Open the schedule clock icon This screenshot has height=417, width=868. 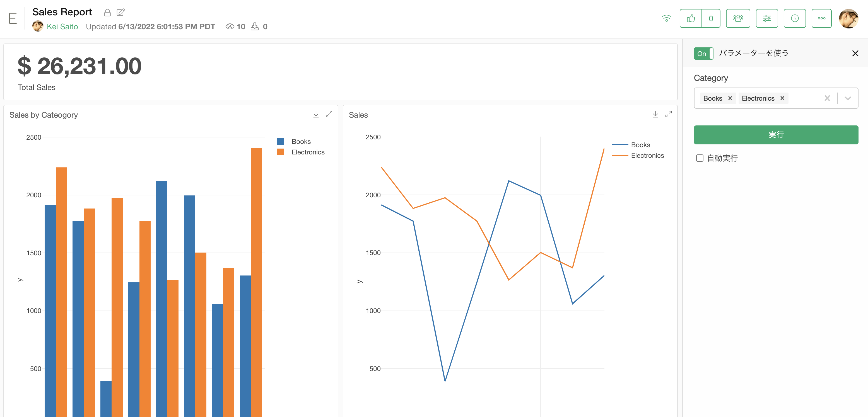pyautogui.click(x=795, y=18)
